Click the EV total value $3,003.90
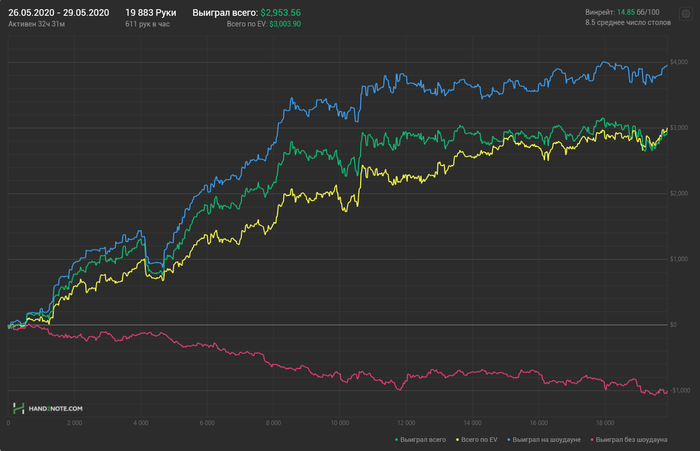The width and height of the screenshot is (700, 451). click(285, 23)
